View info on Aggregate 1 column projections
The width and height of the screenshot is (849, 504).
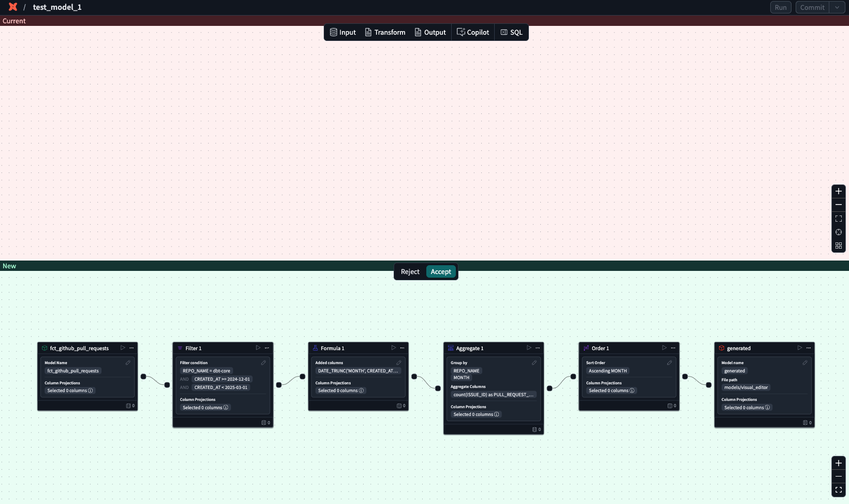(497, 414)
